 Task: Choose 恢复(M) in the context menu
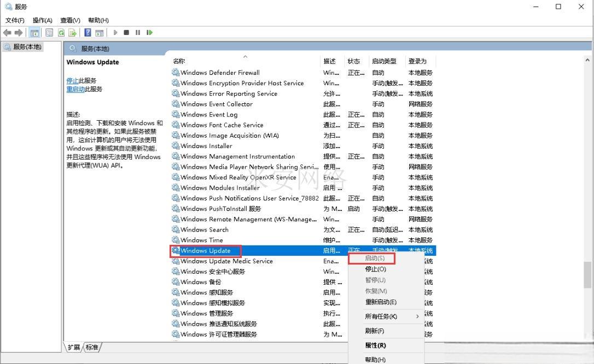point(386,291)
